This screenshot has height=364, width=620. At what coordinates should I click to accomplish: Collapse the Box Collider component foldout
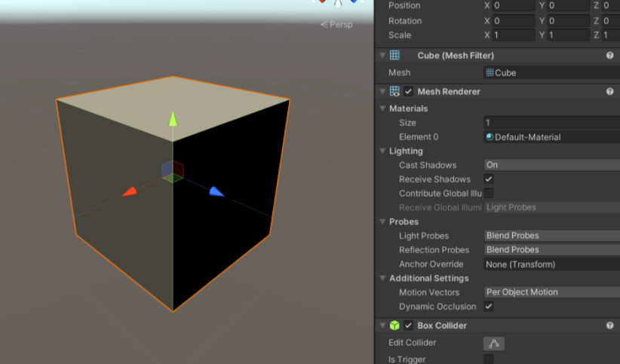pyautogui.click(x=383, y=326)
